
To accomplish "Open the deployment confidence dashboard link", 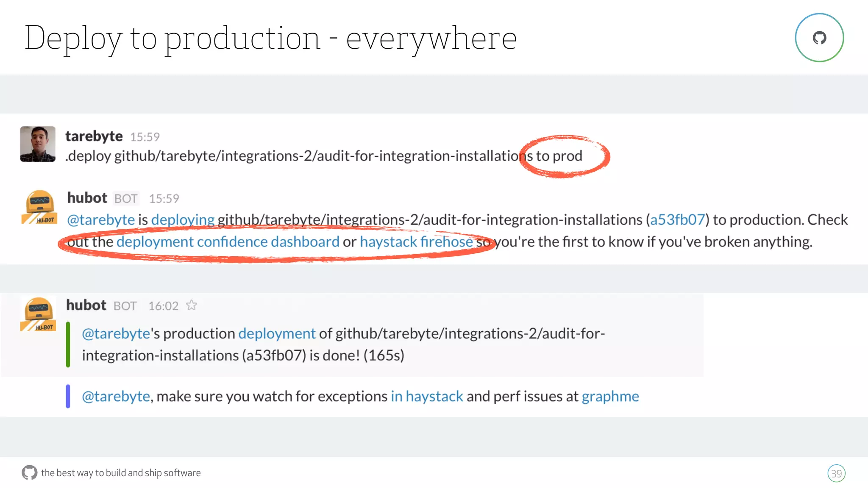I will (228, 241).
